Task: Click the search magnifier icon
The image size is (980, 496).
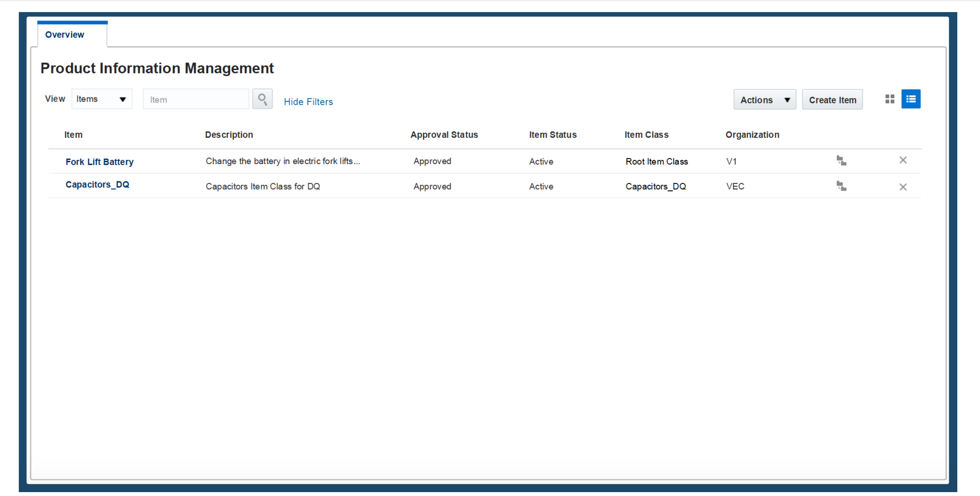Action: (x=262, y=99)
